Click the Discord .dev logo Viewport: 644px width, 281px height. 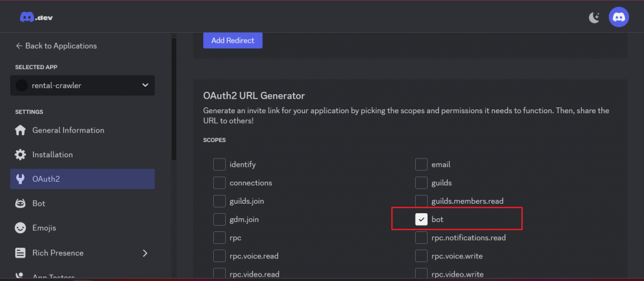click(36, 18)
